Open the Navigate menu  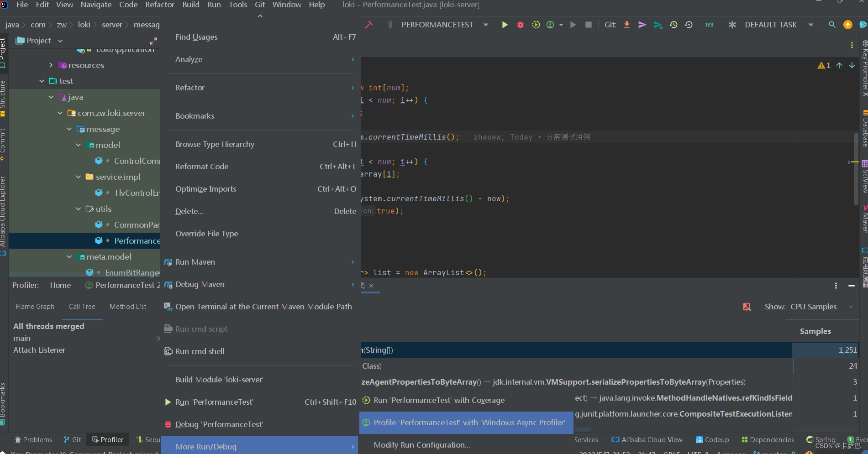[96, 5]
